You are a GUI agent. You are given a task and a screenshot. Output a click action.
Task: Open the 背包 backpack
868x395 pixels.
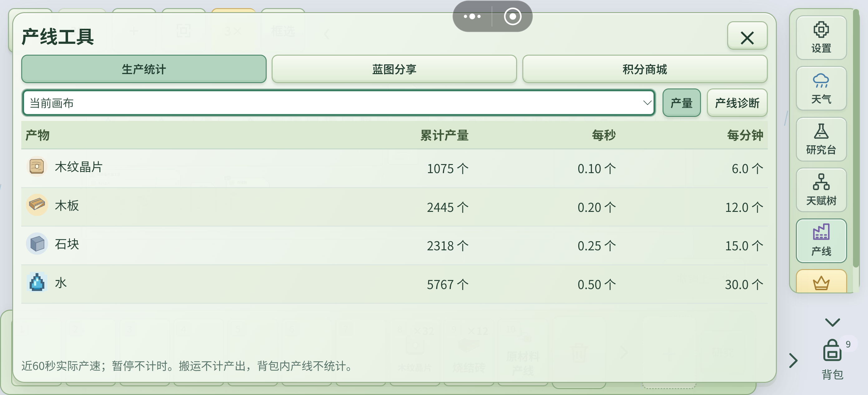pos(832,360)
